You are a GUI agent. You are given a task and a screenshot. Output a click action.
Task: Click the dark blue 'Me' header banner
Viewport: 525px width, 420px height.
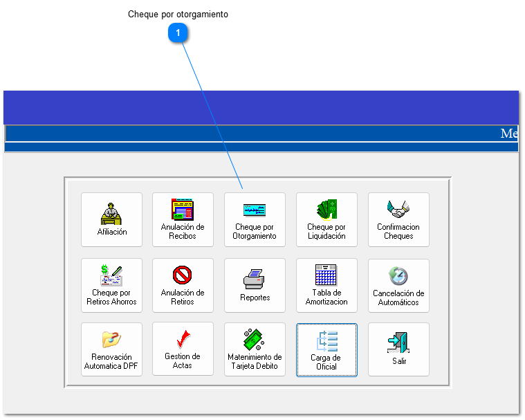261,134
